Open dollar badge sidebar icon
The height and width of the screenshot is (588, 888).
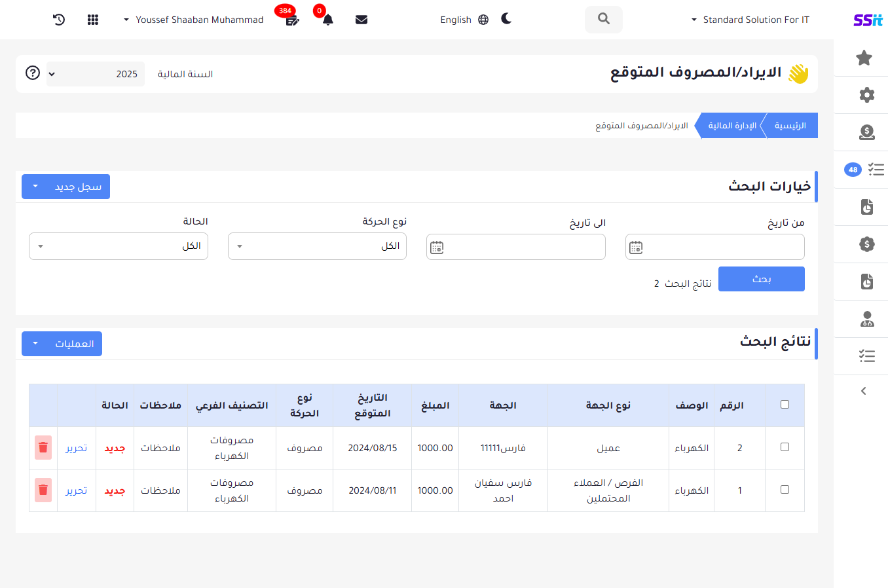tap(867, 244)
